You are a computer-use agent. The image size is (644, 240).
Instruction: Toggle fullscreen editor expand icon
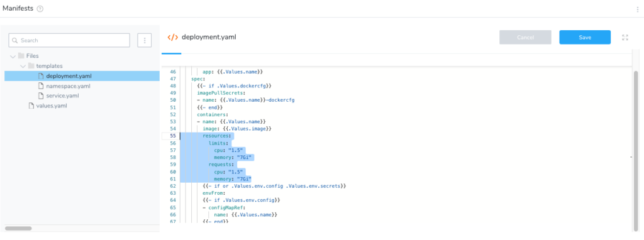pyautogui.click(x=625, y=37)
